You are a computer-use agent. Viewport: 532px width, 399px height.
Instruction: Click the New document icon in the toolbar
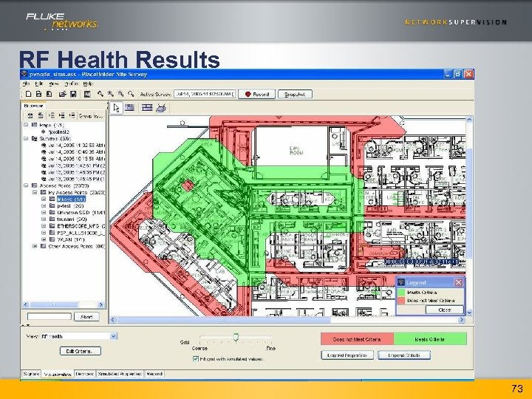29,94
